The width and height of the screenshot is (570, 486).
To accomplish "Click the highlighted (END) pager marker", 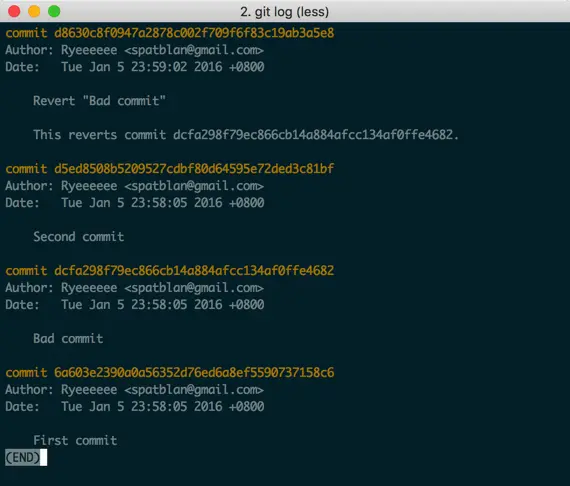I will coord(23,458).
